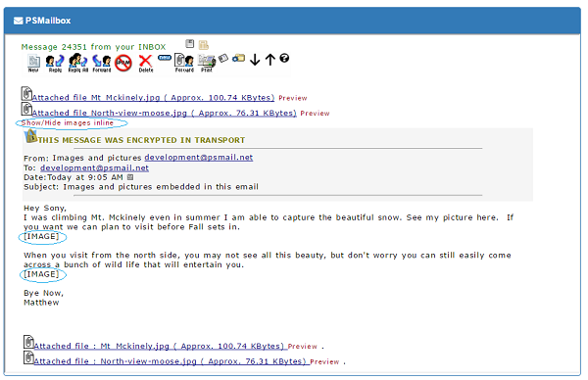Image resolution: width=588 pixels, height=380 pixels.
Task: Open top Attached file Mt_Mckinely.jpg link
Action: 153,97
